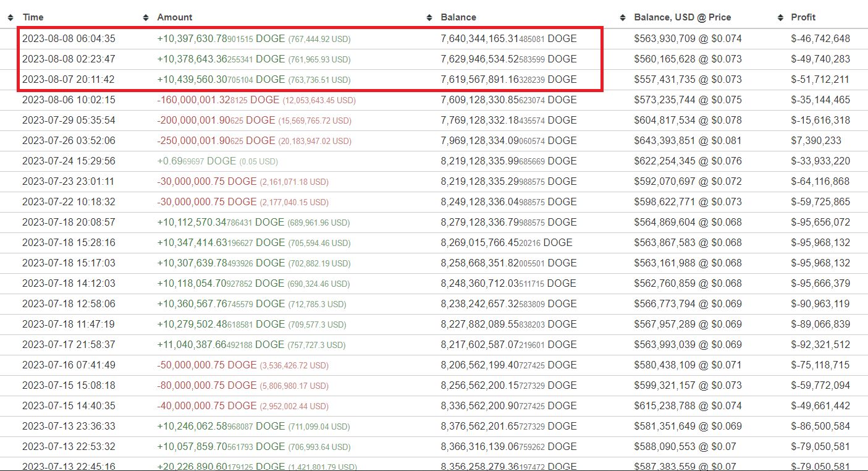Screen dimensions: 868x471
Task: Select timestamp 2023-07-24 15:29:56
Action: [69, 161]
